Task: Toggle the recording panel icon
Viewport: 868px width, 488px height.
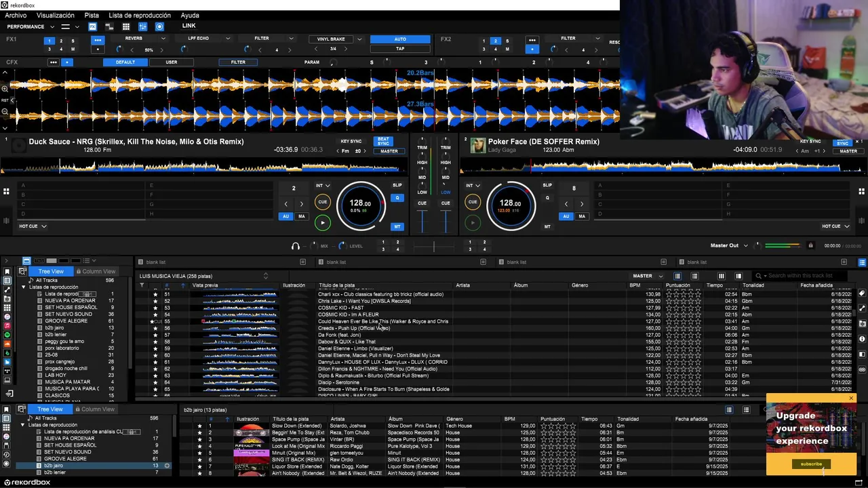Action: (159, 26)
